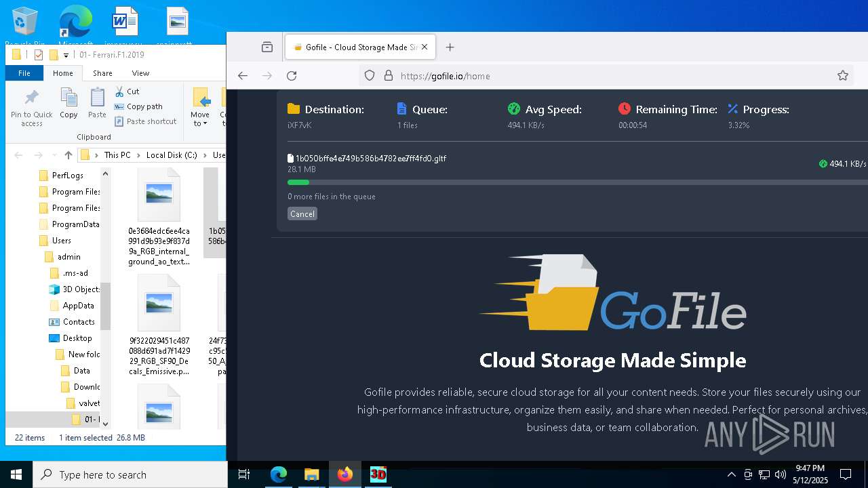Click This PC in address path
868x488 pixels.
(x=117, y=155)
